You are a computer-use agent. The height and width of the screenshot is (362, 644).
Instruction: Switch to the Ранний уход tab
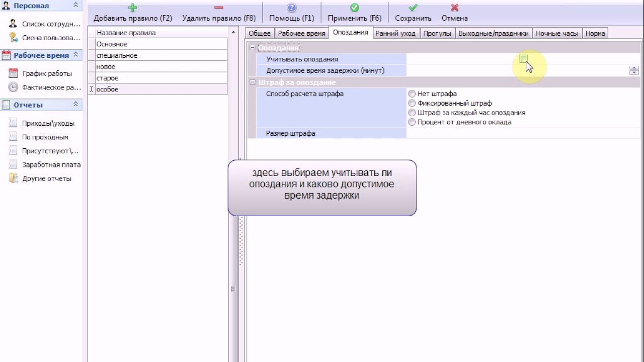pos(395,33)
